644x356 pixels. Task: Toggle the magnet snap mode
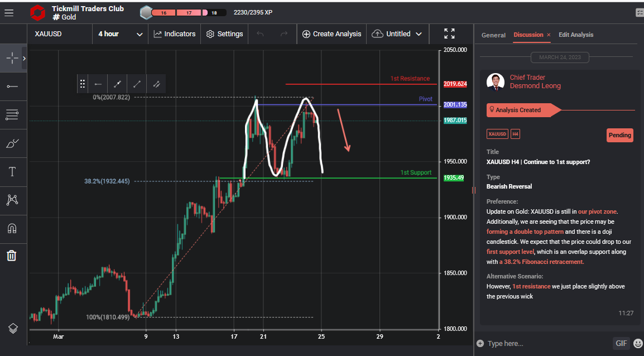[x=12, y=228]
